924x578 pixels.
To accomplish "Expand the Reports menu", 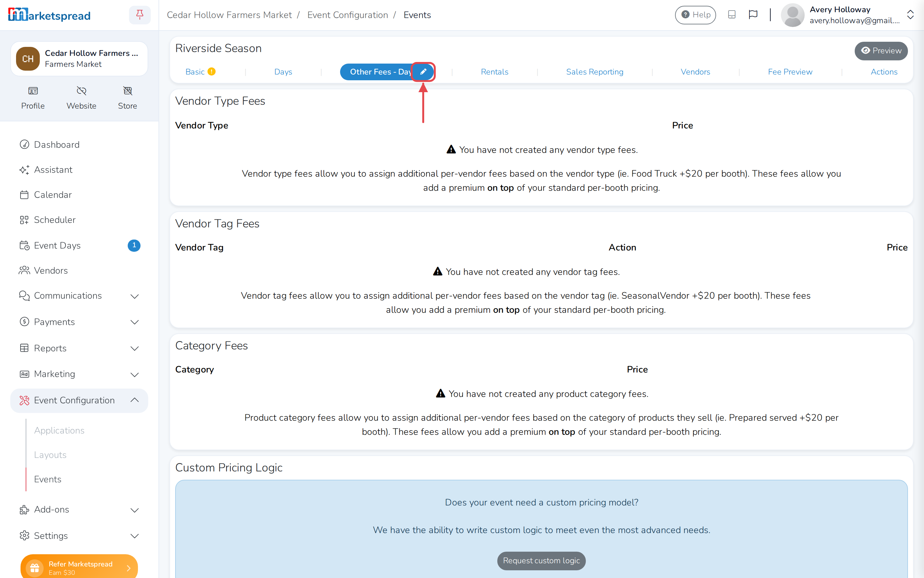I will (79, 348).
